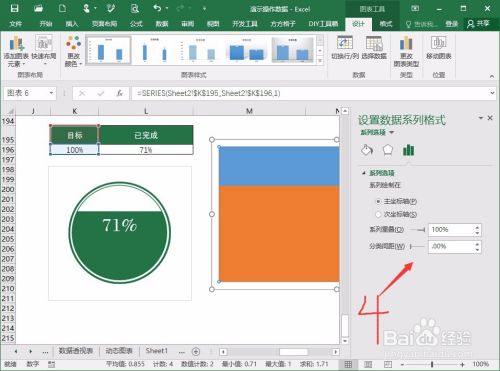Open Series Options bar chart tab
The height and width of the screenshot is (371, 500).
[x=408, y=150]
